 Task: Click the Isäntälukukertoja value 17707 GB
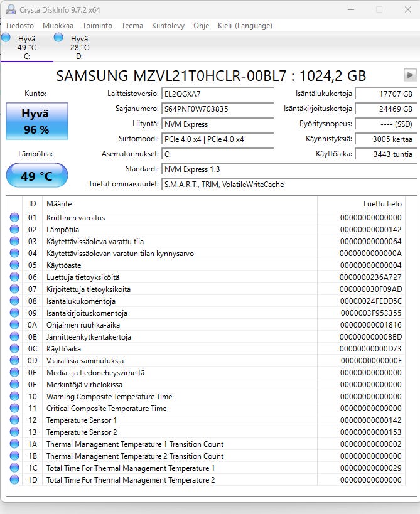point(386,94)
